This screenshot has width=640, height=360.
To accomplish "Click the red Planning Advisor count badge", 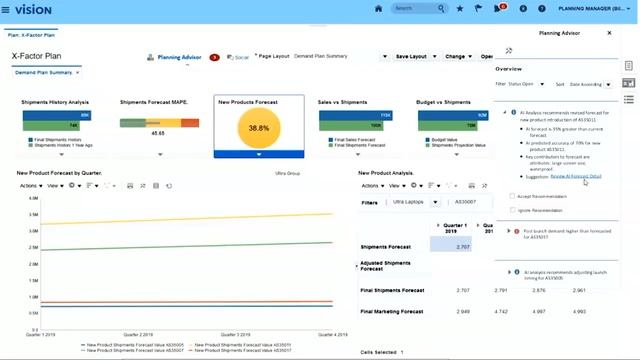I will 214,57.
